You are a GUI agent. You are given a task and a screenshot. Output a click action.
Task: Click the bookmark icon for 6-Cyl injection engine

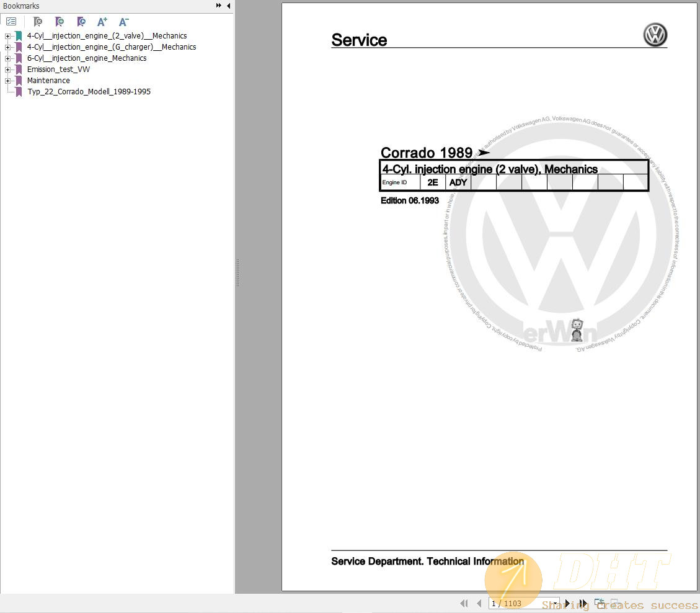19,58
